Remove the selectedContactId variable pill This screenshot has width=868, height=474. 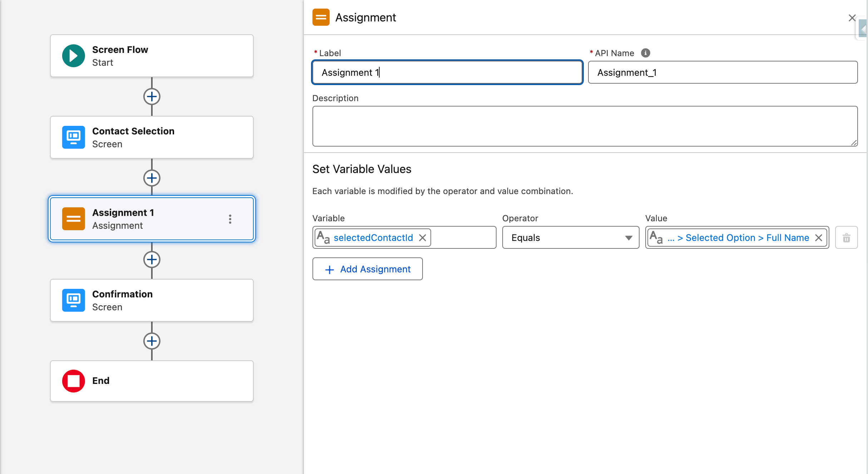tap(423, 238)
